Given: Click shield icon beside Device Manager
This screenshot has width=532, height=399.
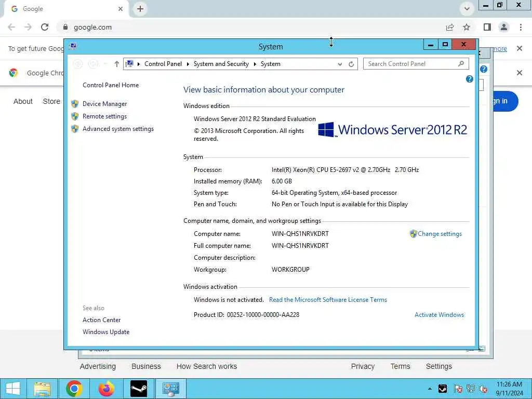Looking at the screenshot, I should coord(75,104).
